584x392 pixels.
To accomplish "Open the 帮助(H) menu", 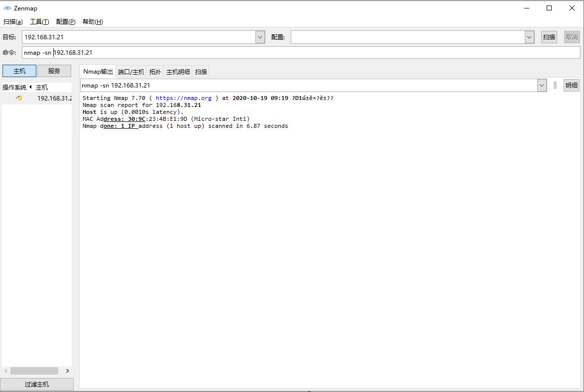I will pos(93,21).
